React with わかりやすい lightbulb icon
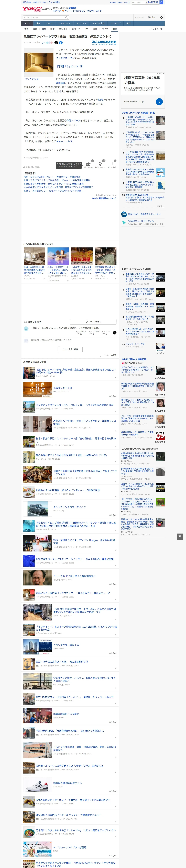The image size is (186, 868). tap(100, 164)
